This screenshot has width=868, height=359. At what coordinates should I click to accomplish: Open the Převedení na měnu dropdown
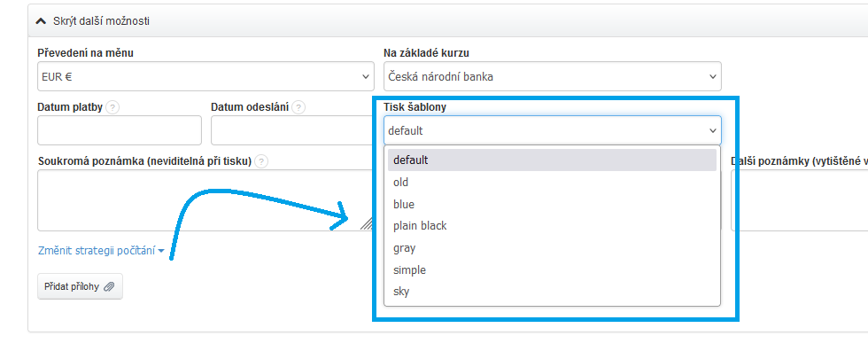click(x=205, y=77)
